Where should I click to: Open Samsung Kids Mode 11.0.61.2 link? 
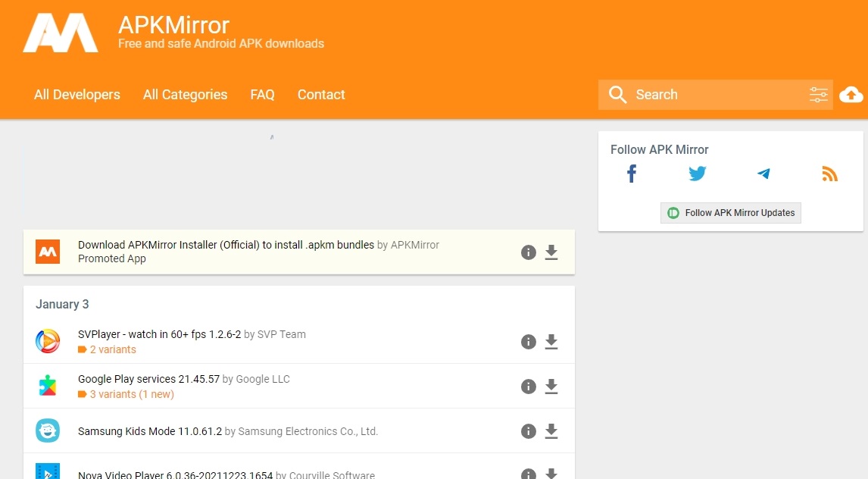point(150,431)
